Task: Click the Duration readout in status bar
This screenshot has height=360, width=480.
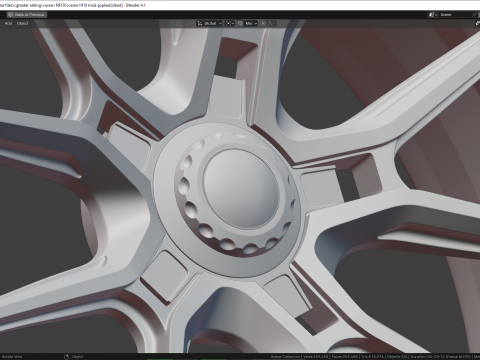Action: coord(441,357)
